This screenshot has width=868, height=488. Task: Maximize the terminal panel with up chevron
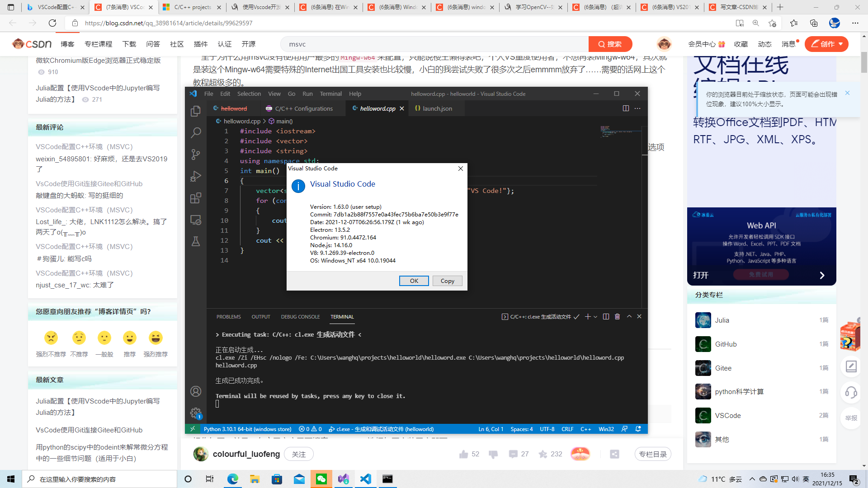(x=629, y=317)
